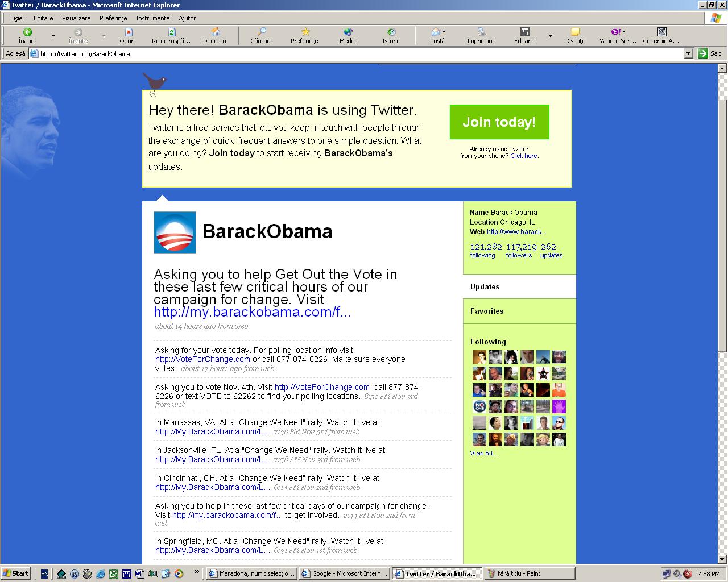
Task: Click the EN language indicator in taskbar
Action: coord(44,573)
